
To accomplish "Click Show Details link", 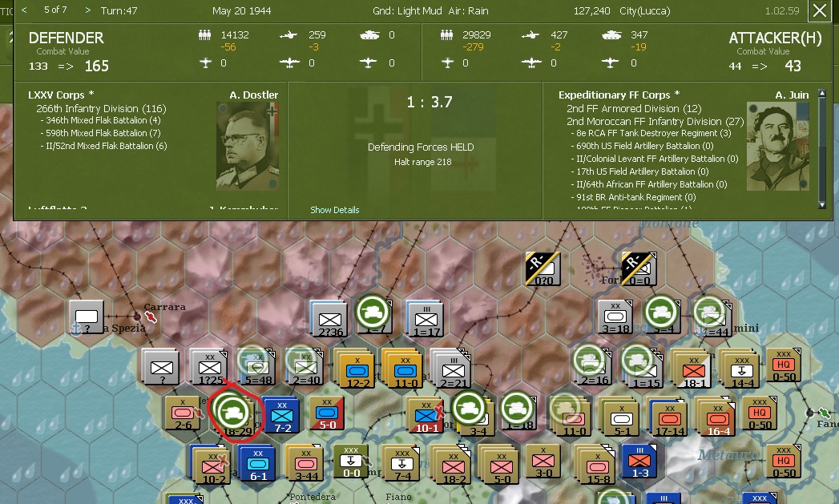I will [x=334, y=210].
